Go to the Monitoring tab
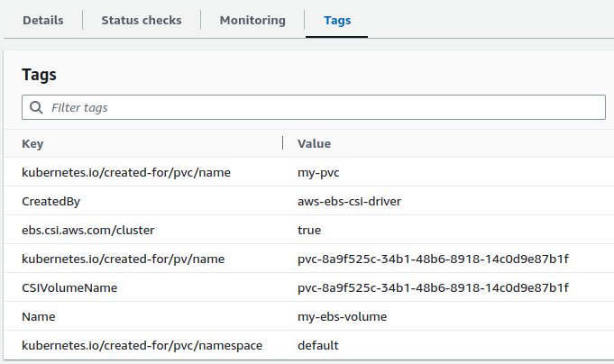 click(x=252, y=20)
